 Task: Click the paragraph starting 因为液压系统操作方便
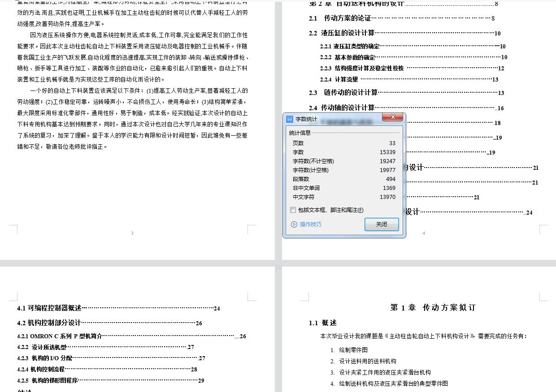(x=132, y=57)
